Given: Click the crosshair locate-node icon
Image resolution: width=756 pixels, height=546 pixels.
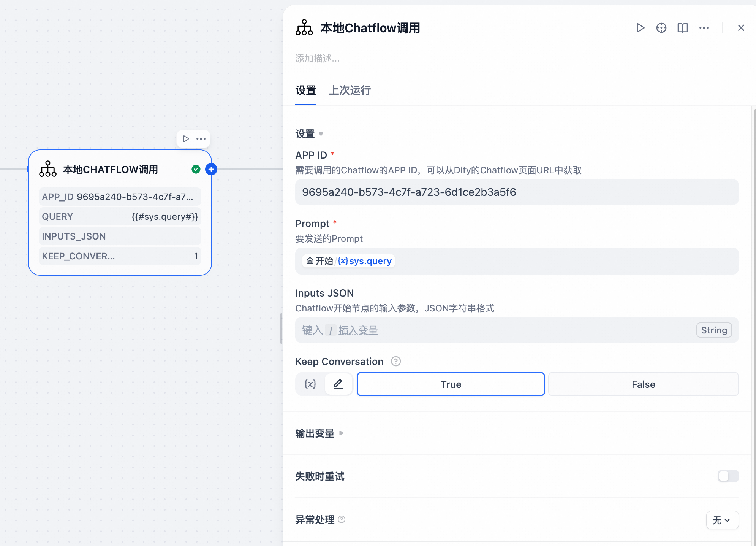Looking at the screenshot, I should (x=661, y=28).
